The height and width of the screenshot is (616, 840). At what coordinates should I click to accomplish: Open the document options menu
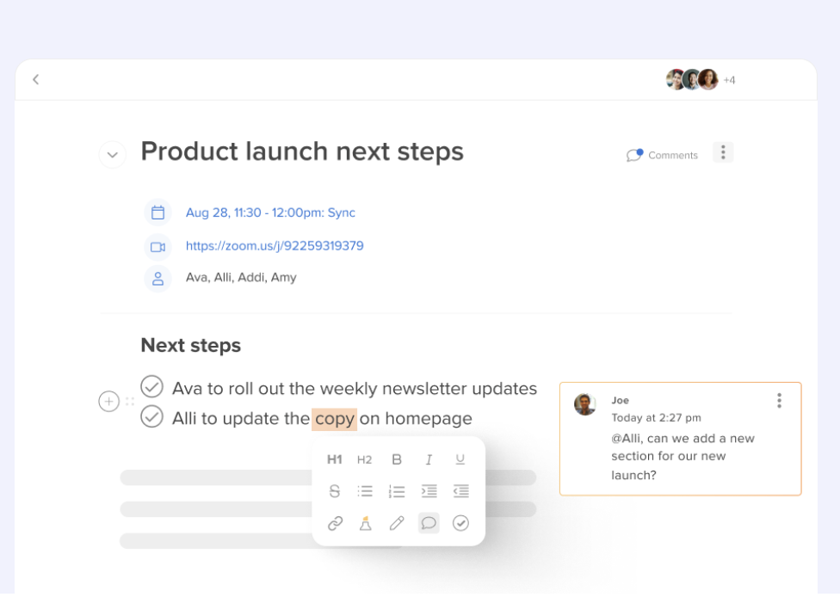(x=724, y=151)
